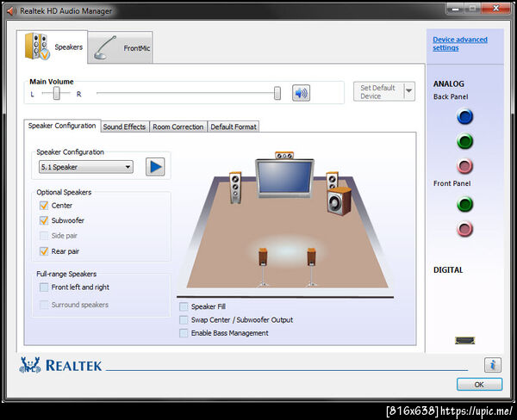Click the blue back panel audio jack

[x=465, y=116]
